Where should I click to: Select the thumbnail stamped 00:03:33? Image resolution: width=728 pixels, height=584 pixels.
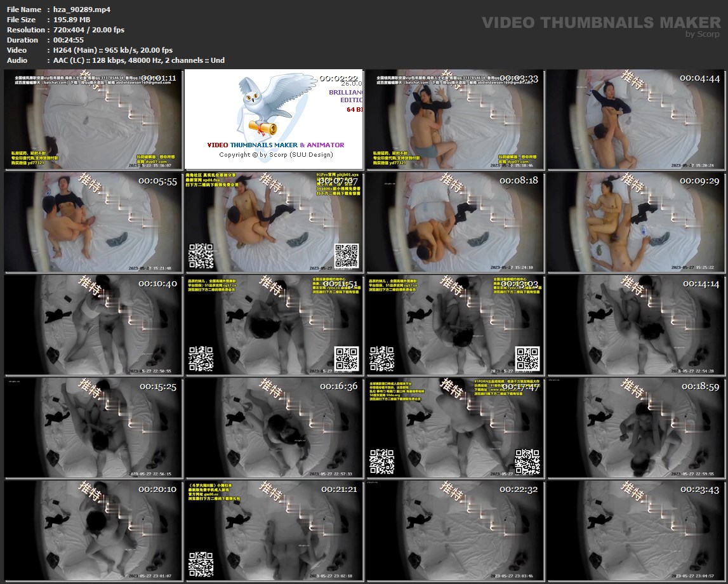pyautogui.click(x=456, y=120)
